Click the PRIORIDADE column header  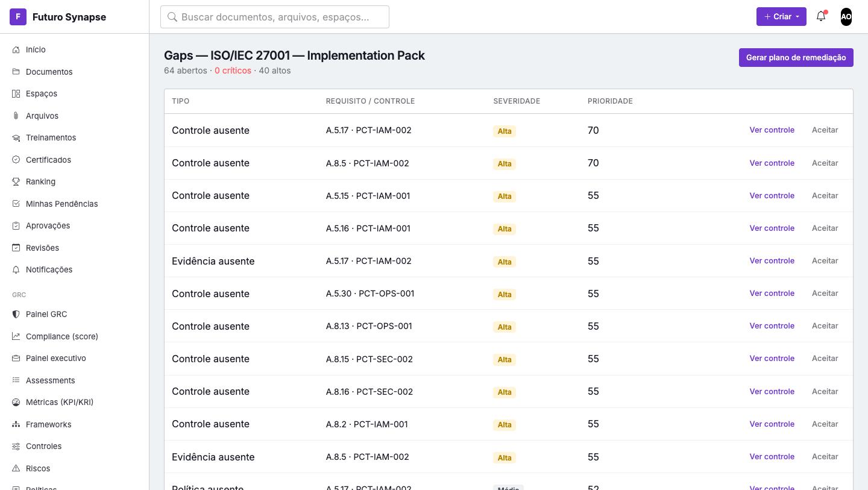click(610, 101)
